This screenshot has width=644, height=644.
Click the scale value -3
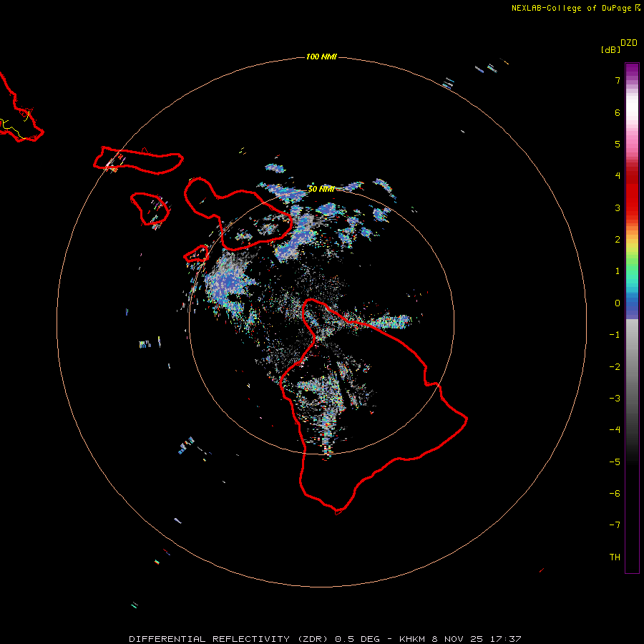pyautogui.click(x=615, y=399)
